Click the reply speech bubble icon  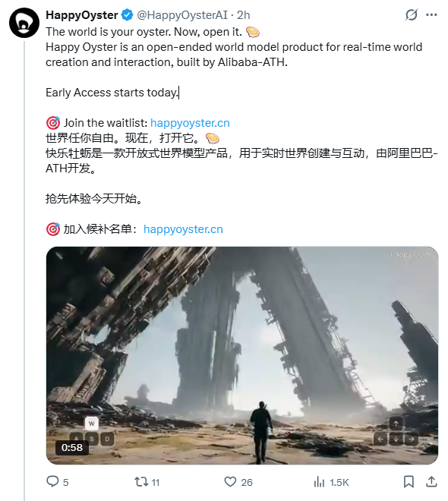tap(52, 481)
